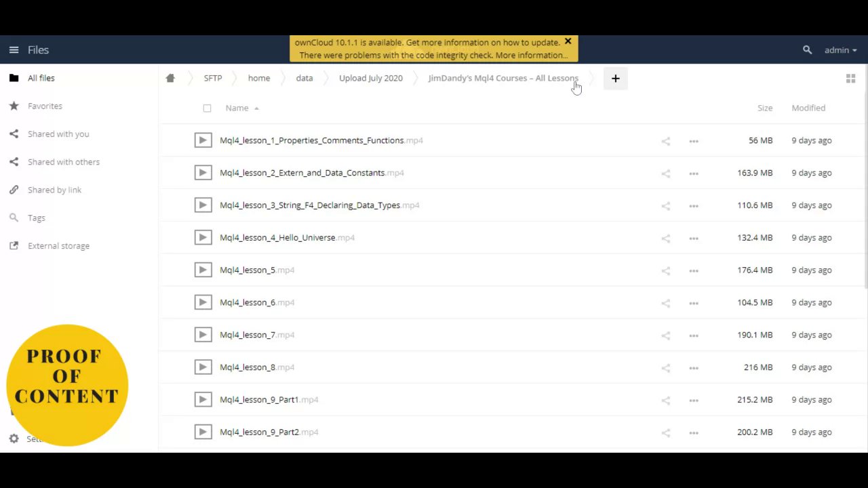Open more actions for Mql4_lesson_5.mp4
The image size is (868, 488).
694,270
